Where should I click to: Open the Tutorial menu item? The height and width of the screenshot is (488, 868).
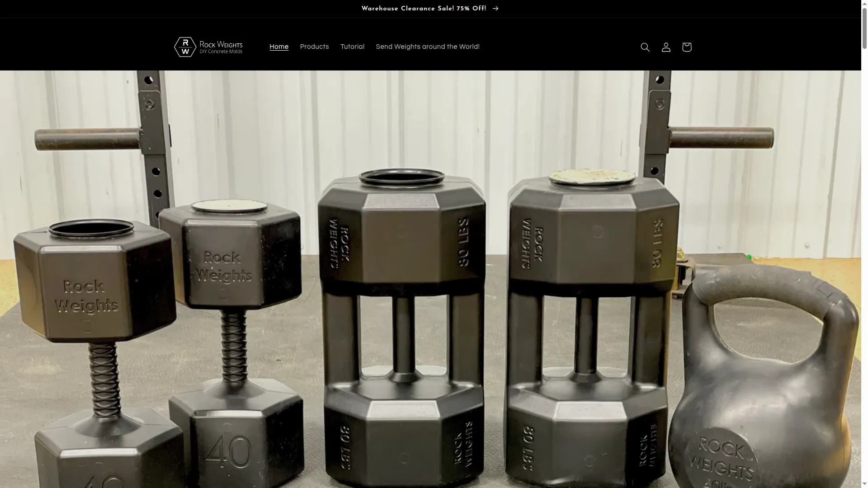tap(352, 47)
